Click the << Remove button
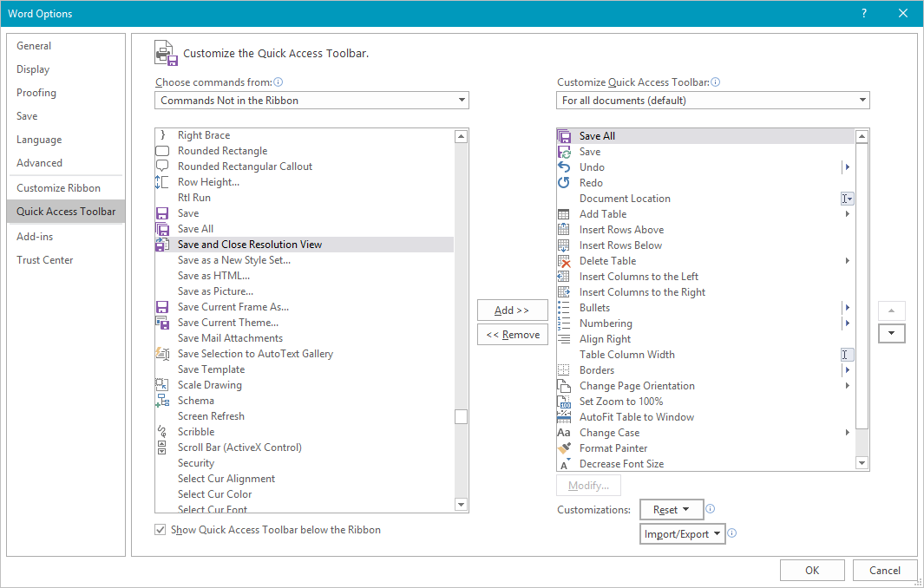 (x=512, y=335)
